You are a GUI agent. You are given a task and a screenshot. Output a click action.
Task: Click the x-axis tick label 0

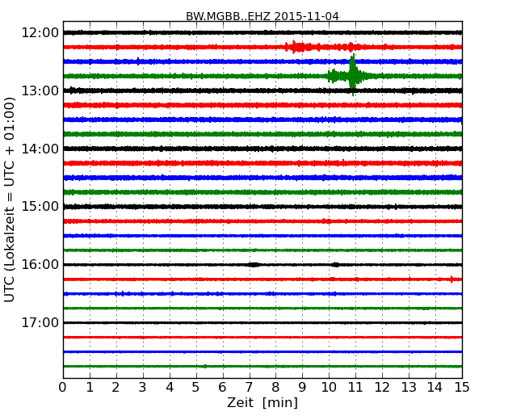pyautogui.click(x=63, y=388)
